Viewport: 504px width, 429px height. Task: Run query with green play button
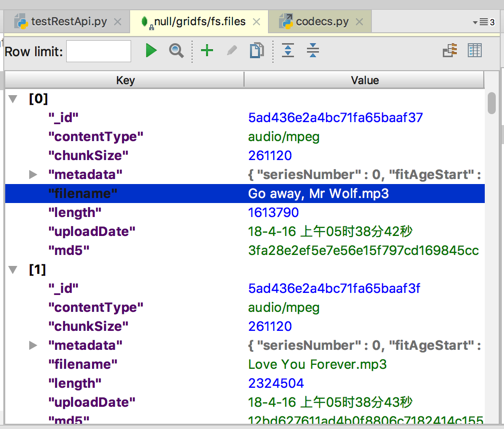151,51
